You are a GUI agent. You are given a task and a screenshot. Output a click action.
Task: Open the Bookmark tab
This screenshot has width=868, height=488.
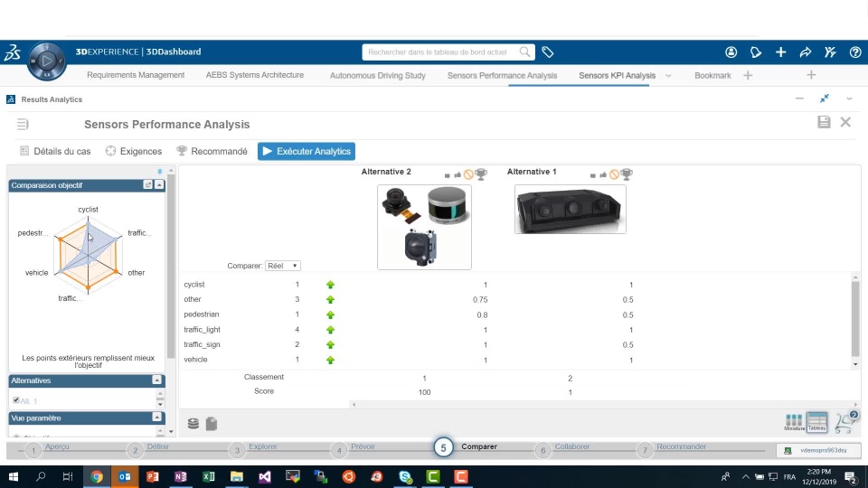(x=712, y=76)
